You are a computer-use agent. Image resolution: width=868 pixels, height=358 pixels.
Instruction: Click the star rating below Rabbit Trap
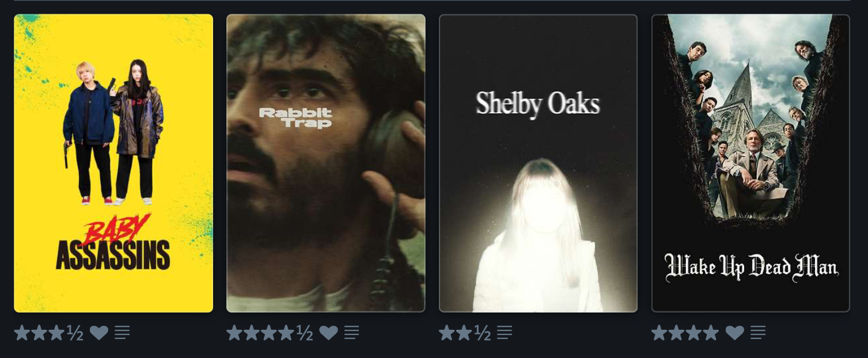(x=270, y=332)
